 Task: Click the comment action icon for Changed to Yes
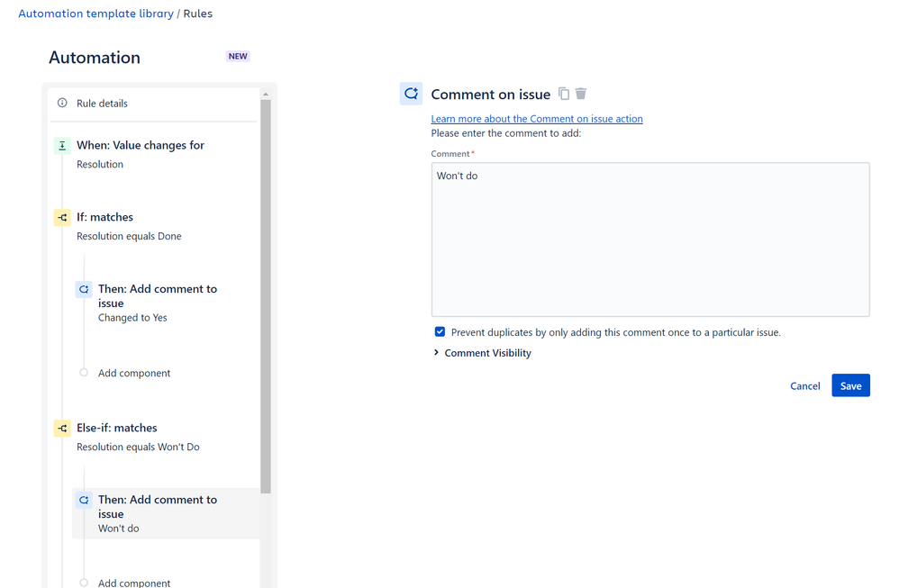pos(84,289)
